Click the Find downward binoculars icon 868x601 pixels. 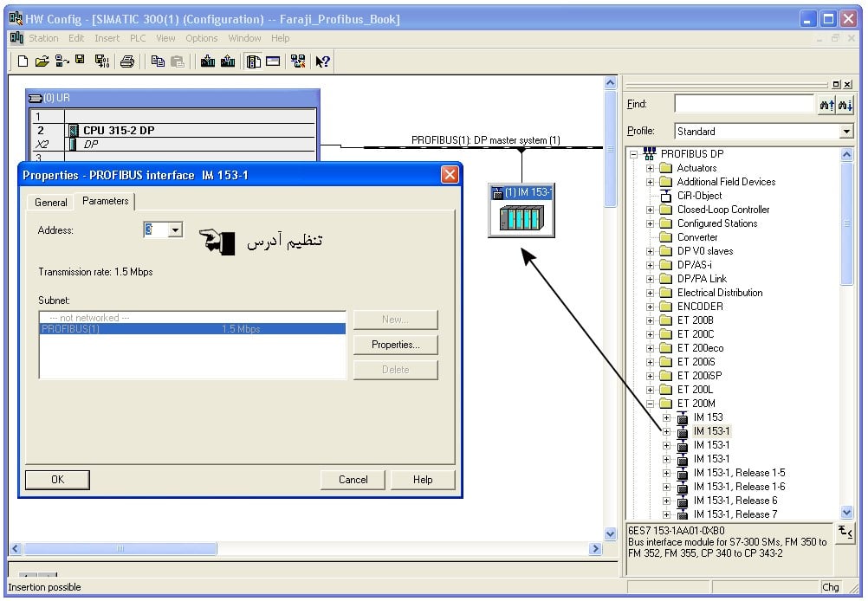pyautogui.click(x=845, y=104)
